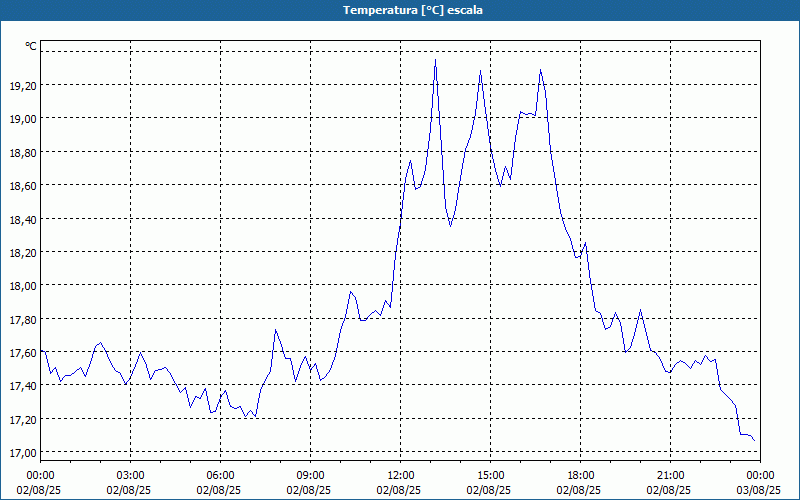Select the 19,20 y-axis value
Screen dimensions: 800x500
[x=23, y=85]
